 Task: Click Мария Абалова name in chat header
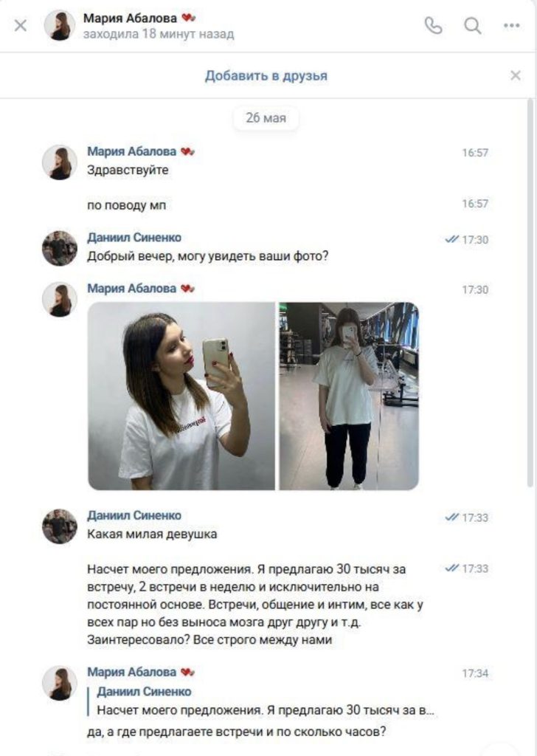click(x=130, y=18)
